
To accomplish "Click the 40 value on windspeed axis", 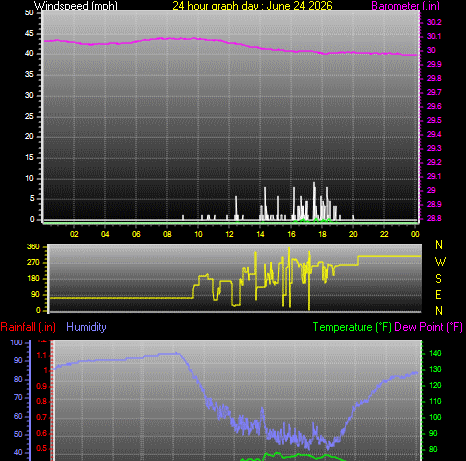I will [29, 53].
